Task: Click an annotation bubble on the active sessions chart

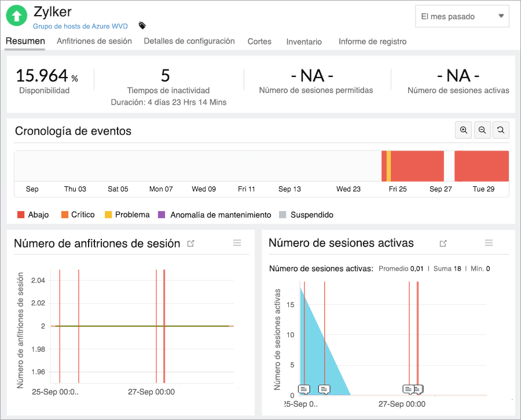Action: (303, 389)
